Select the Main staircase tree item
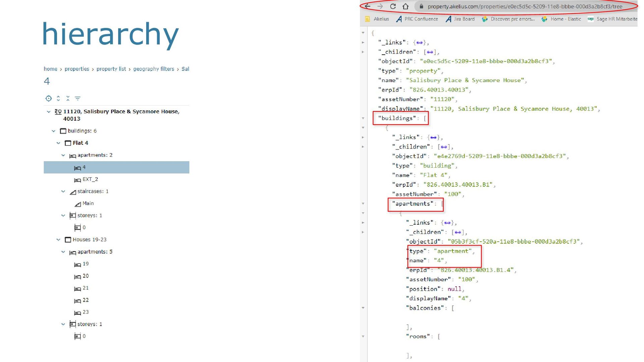 88,203
